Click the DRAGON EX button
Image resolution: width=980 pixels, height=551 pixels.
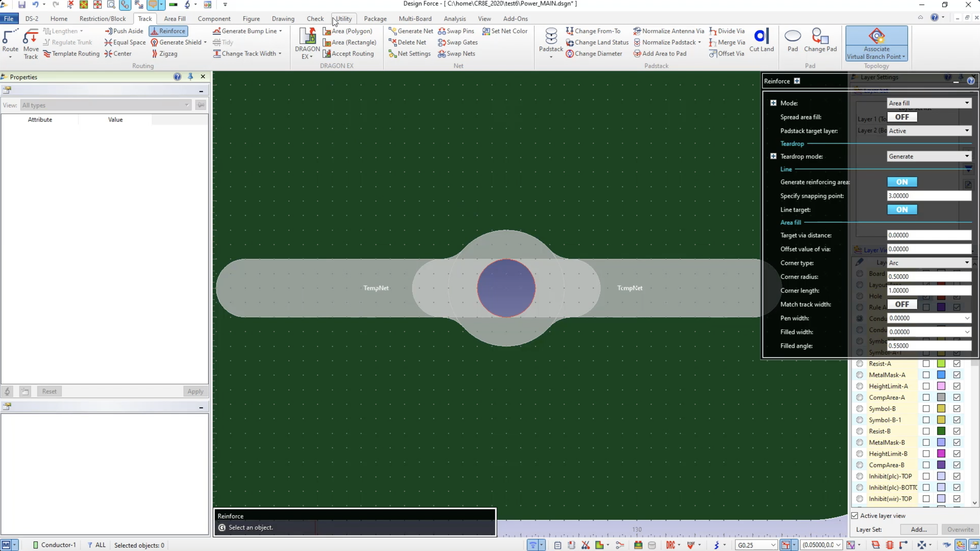click(x=307, y=44)
